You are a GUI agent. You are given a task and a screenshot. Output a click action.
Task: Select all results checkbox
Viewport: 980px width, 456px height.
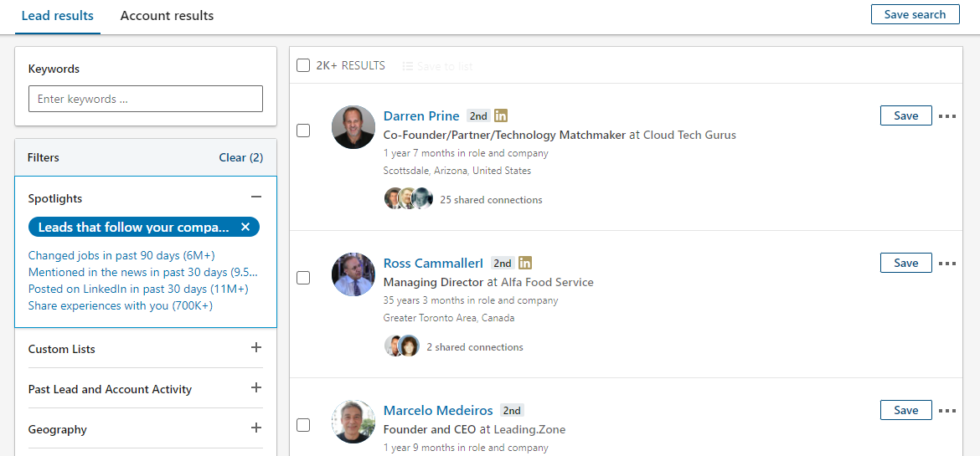coord(303,65)
